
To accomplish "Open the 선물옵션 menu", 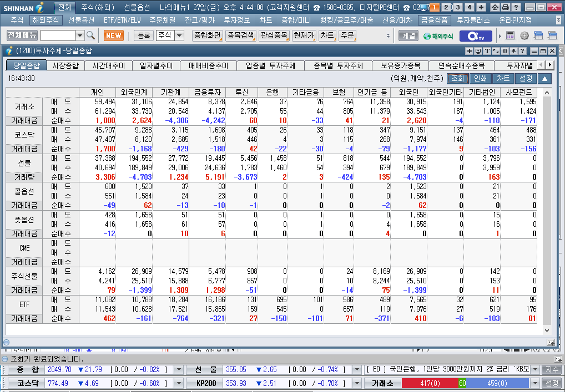I will click(x=81, y=20).
